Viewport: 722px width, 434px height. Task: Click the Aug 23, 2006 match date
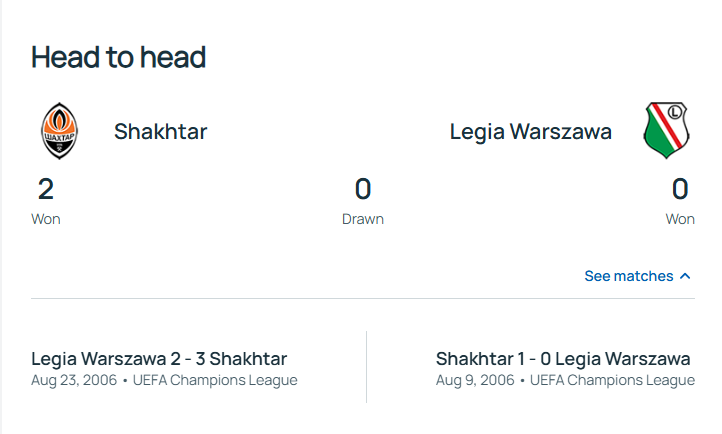click(73, 380)
